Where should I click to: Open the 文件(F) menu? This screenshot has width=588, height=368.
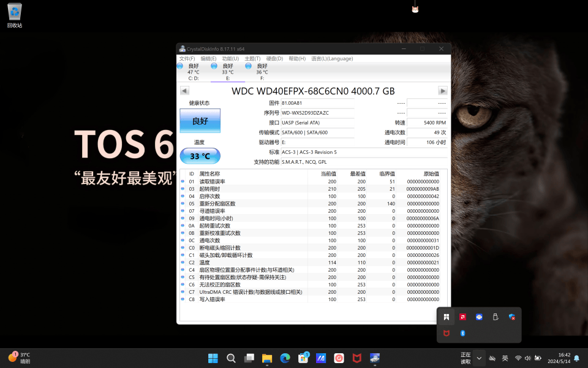point(187,59)
